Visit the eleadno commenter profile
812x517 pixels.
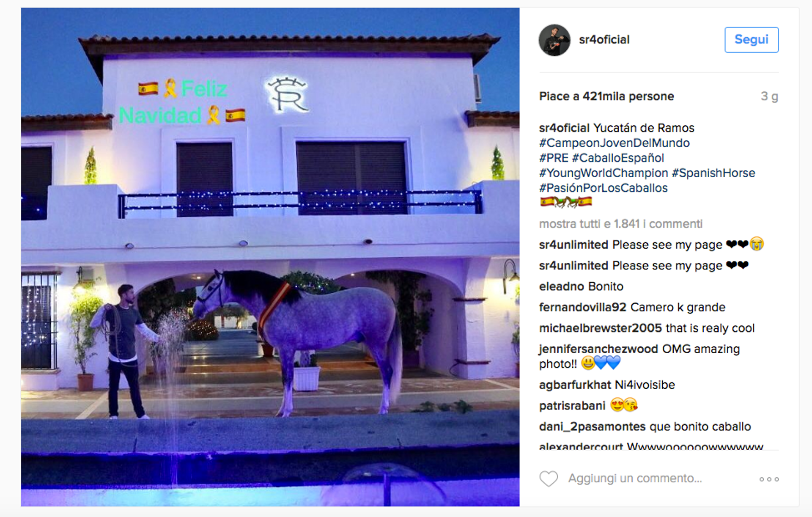coord(561,286)
